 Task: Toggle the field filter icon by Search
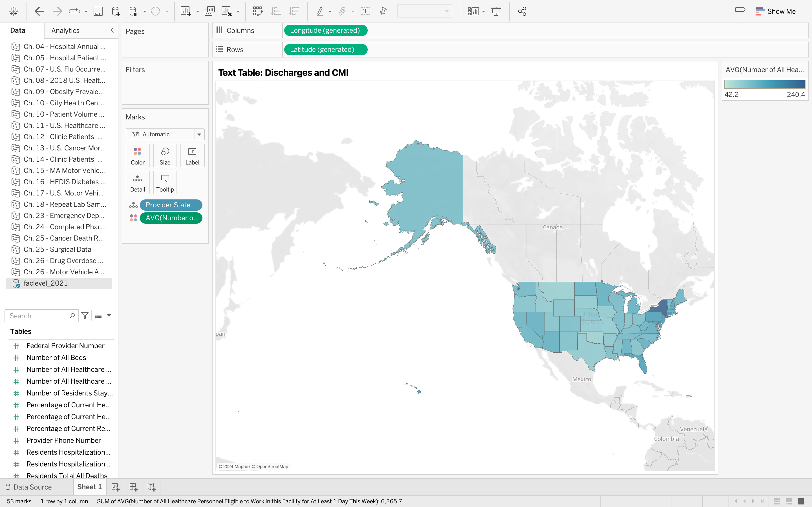coord(85,315)
